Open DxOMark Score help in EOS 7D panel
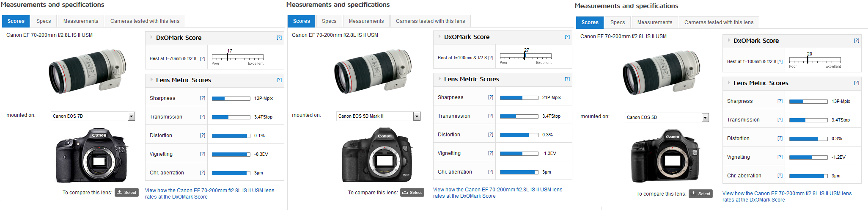868x210 pixels. [x=279, y=38]
